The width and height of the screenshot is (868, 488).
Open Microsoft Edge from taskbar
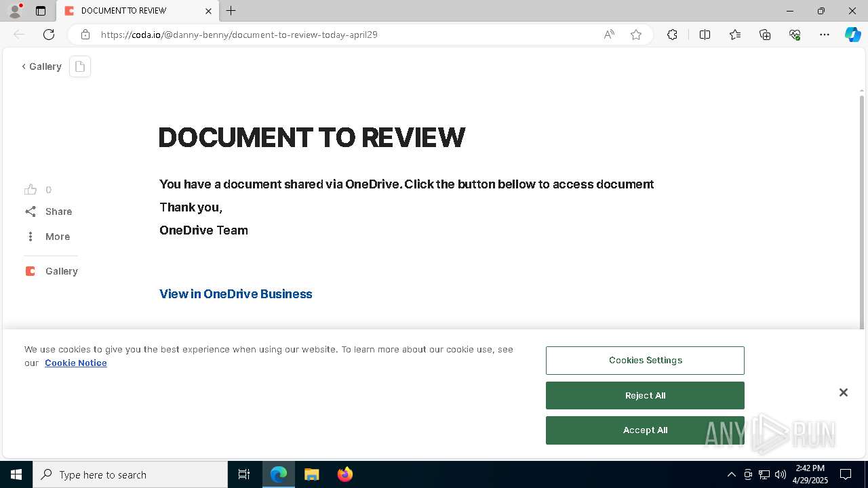click(x=279, y=474)
